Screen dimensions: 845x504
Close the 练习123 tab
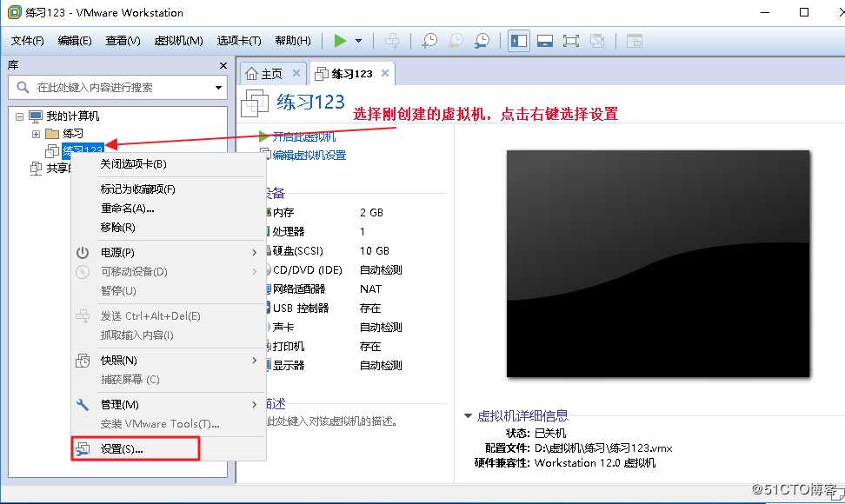tap(385, 73)
